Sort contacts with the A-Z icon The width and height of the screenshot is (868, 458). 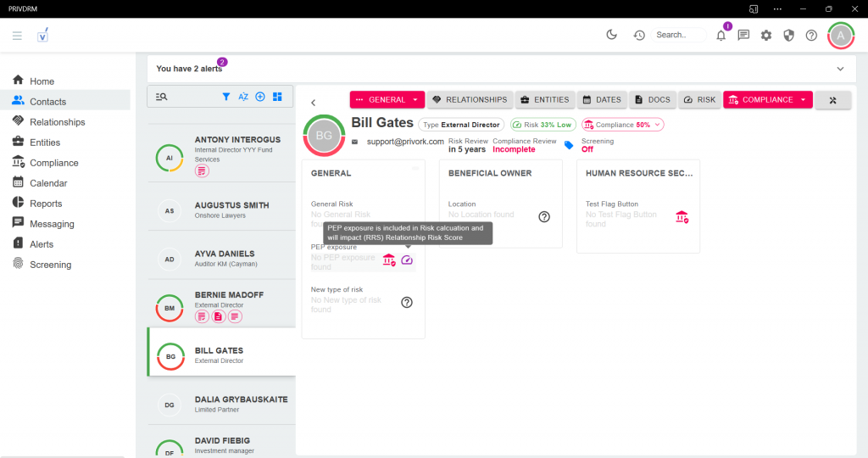click(243, 97)
